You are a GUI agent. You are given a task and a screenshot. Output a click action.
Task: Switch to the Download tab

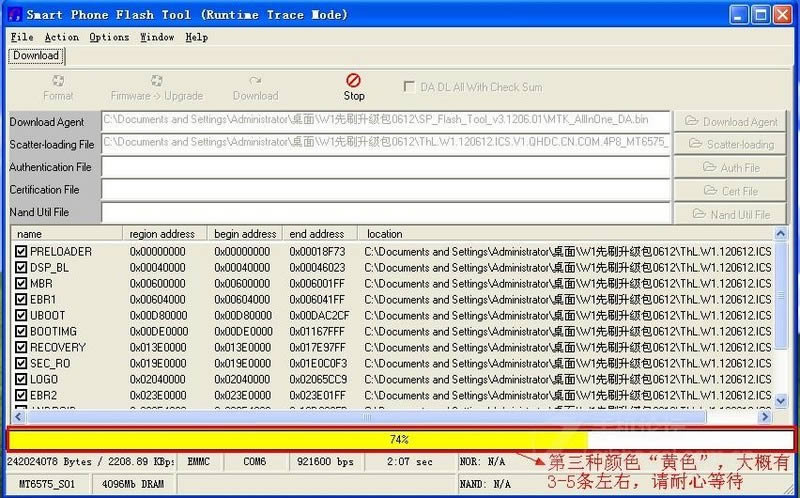(36, 56)
